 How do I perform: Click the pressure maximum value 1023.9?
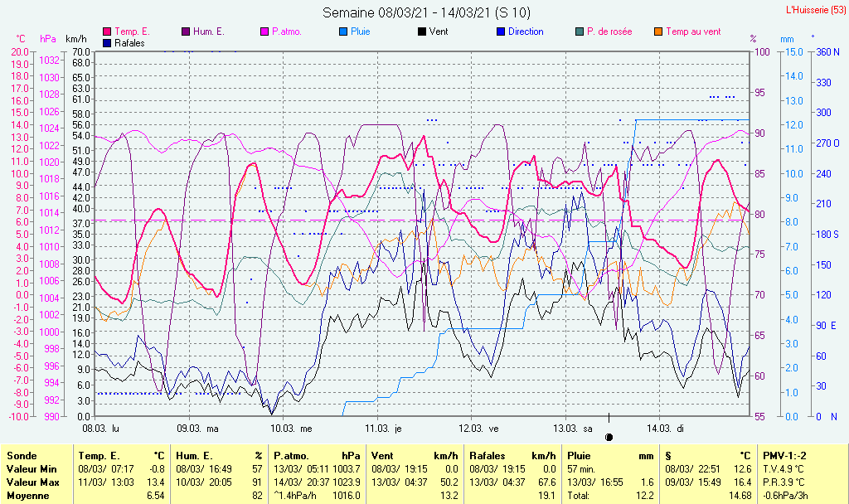347,482
